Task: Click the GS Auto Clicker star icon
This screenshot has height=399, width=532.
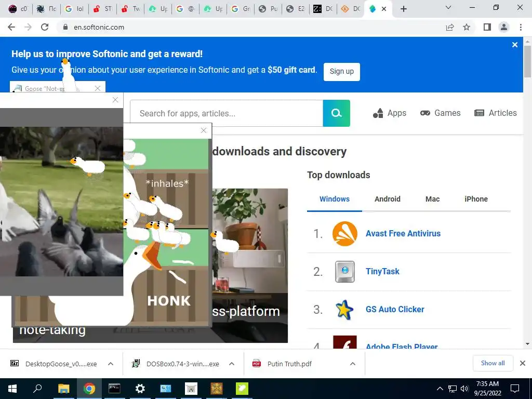Action: 344,310
